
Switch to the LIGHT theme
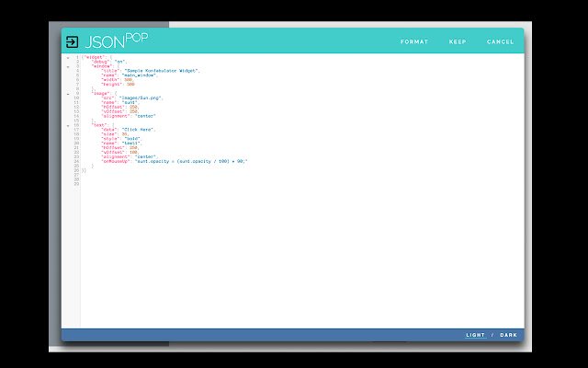(476, 335)
